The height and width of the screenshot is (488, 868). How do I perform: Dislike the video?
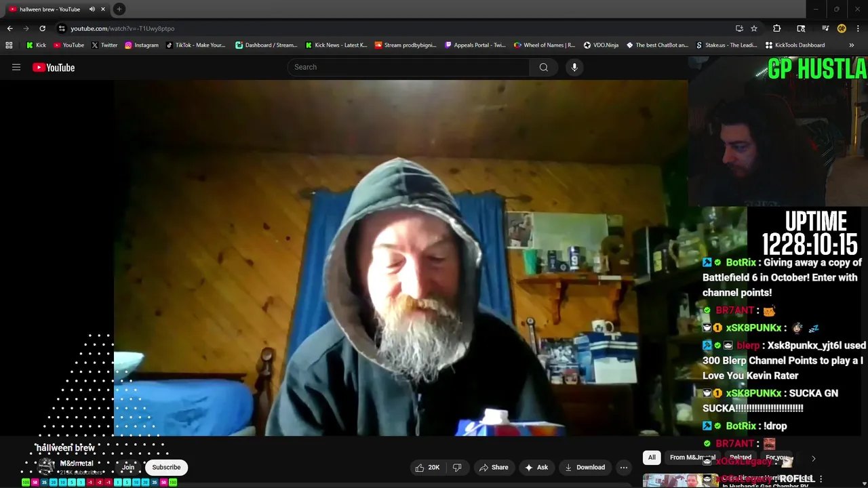(457, 467)
